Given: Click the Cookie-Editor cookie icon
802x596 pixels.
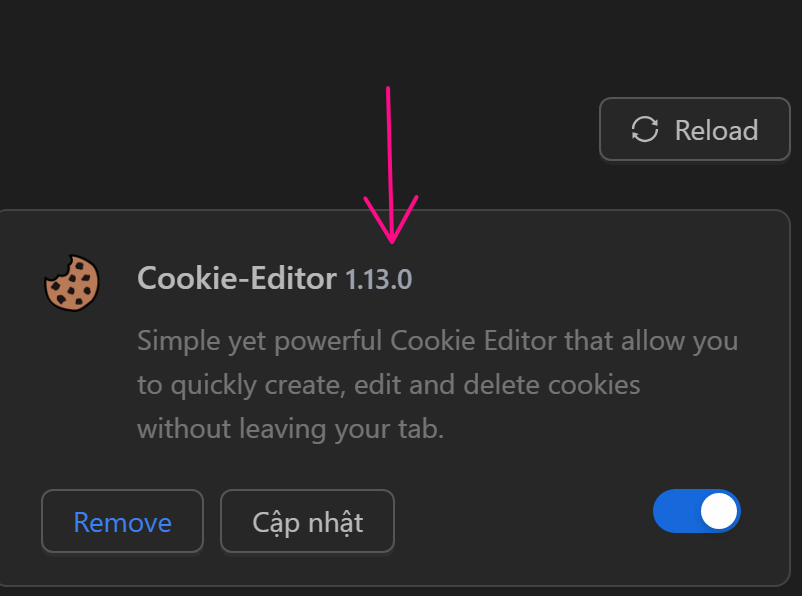Looking at the screenshot, I should [x=71, y=281].
